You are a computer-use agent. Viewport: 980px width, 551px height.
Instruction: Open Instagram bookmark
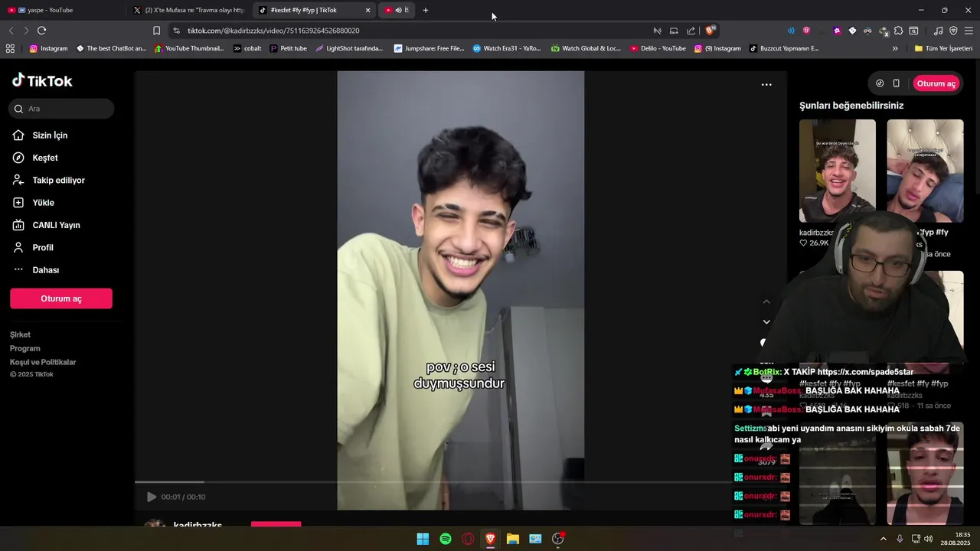tap(48, 48)
